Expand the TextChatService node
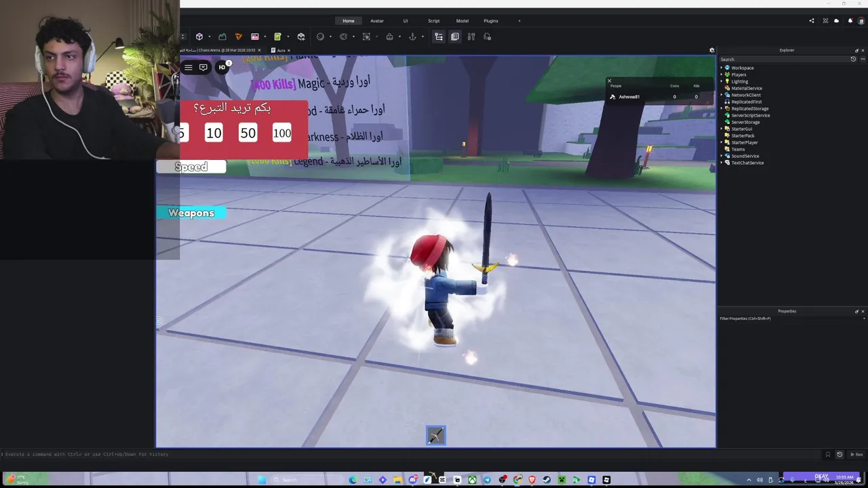 [x=722, y=163]
